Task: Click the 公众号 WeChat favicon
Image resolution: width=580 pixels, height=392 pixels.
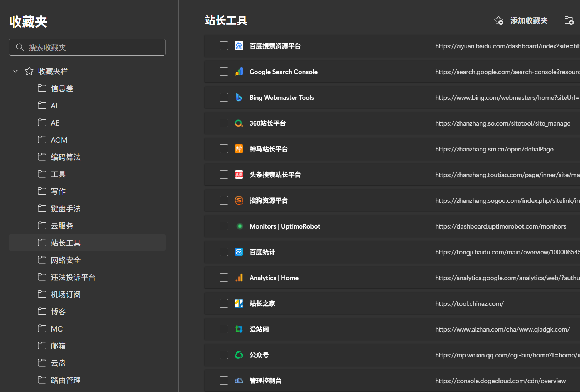Action: [239, 355]
